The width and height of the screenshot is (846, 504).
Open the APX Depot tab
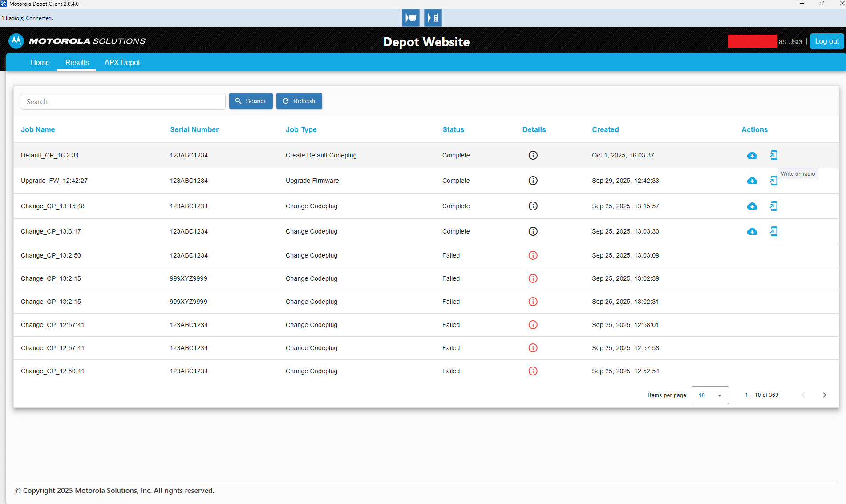(122, 62)
